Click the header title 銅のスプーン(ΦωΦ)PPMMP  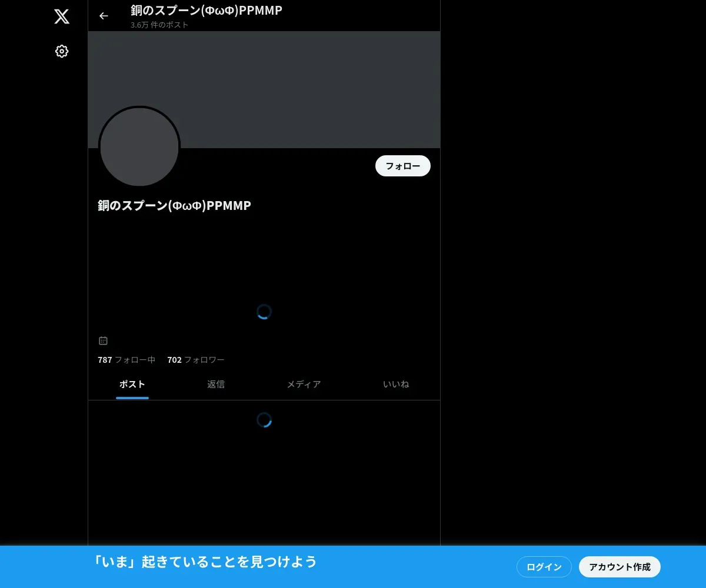tap(207, 11)
